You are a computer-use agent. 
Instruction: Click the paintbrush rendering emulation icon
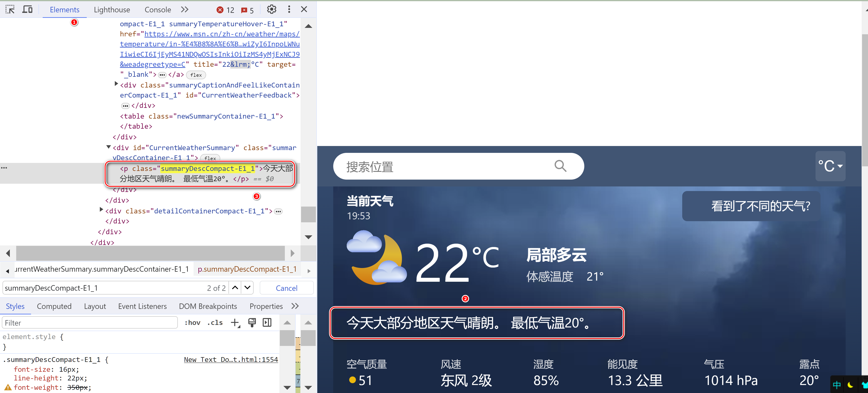(x=252, y=323)
